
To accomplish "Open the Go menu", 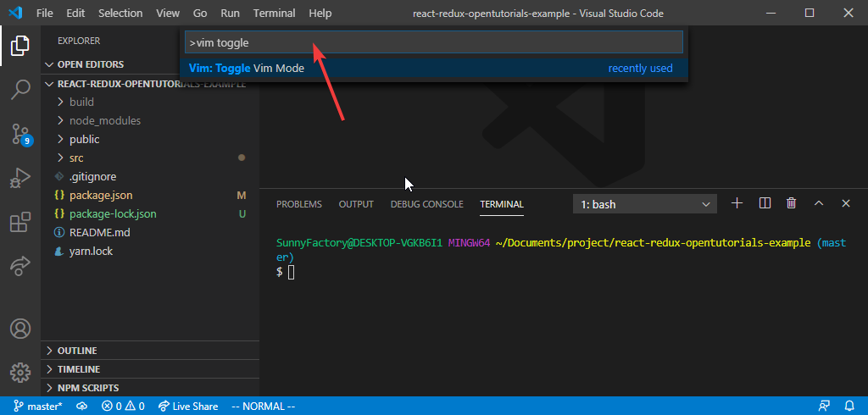I will coord(200,13).
